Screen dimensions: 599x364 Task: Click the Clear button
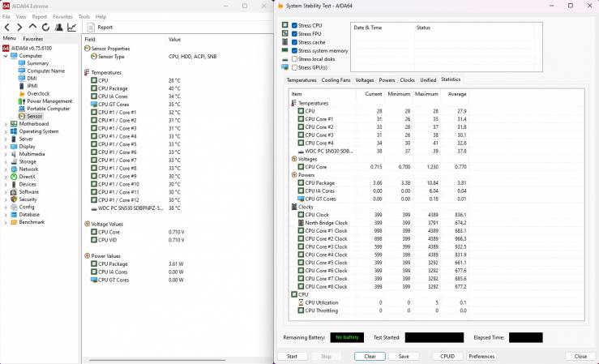(370, 357)
